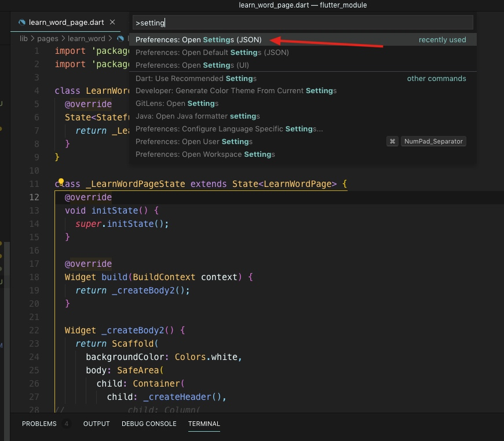Close the learn_word_page.dart editor tab
The width and height of the screenshot is (504, 441).
click(112, 23)
